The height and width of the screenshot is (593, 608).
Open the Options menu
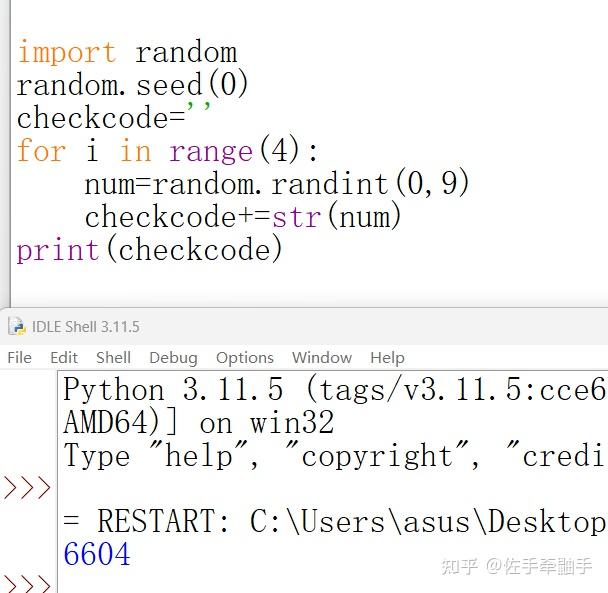245,358
